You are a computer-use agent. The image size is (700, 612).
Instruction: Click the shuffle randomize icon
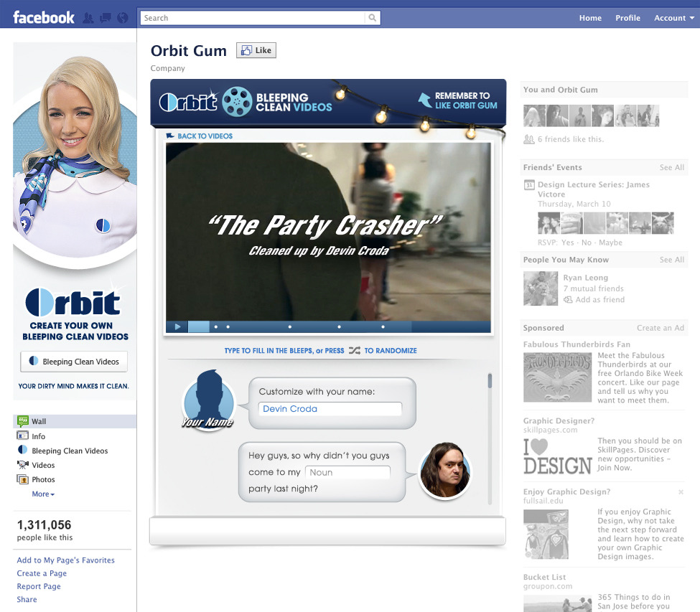tap(355, 351)
